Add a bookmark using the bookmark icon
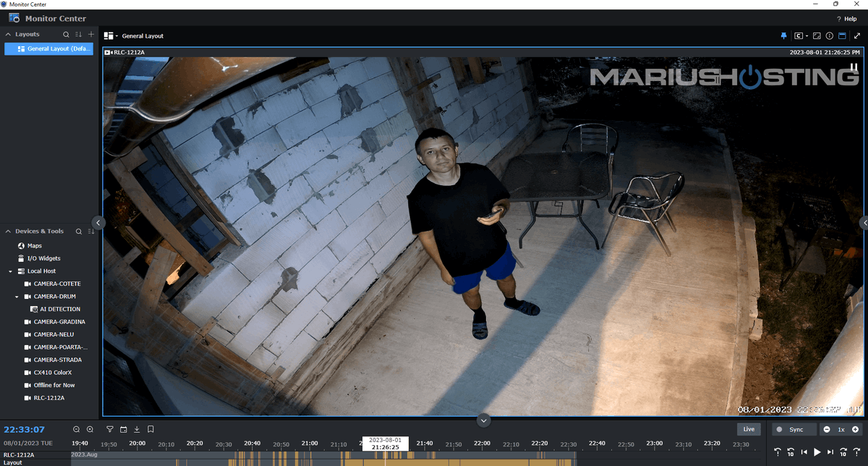868x466 pixels. [150, 429]
